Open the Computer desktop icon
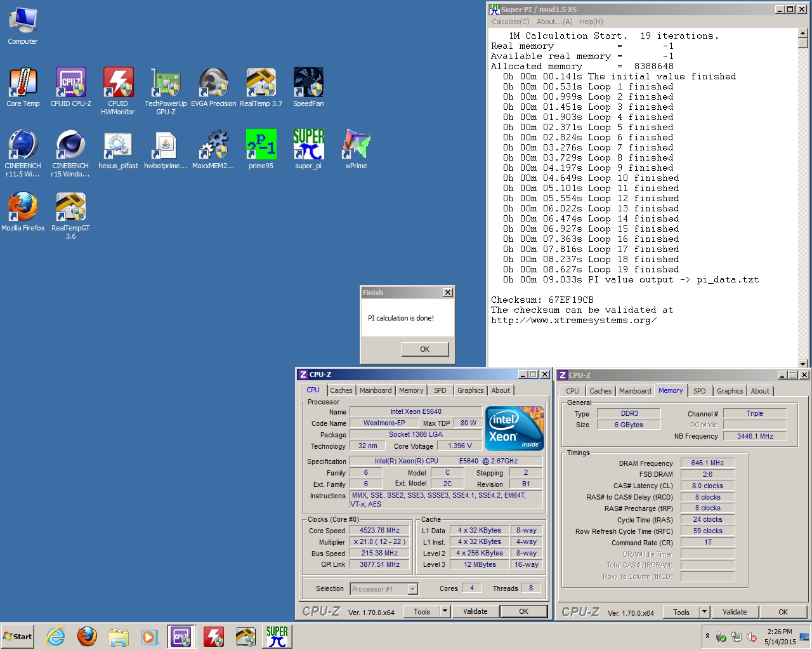 pyautogui.click(x=23, y=25)
